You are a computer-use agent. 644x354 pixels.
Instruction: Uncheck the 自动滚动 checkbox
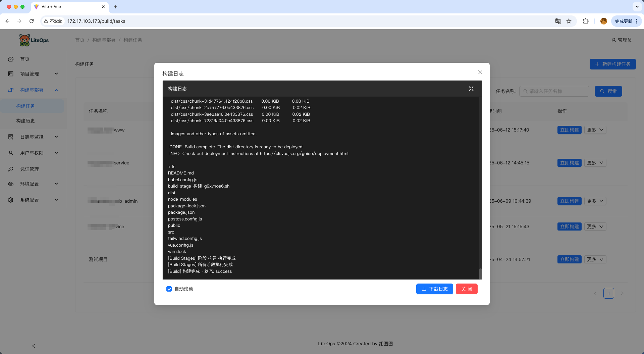169,289
